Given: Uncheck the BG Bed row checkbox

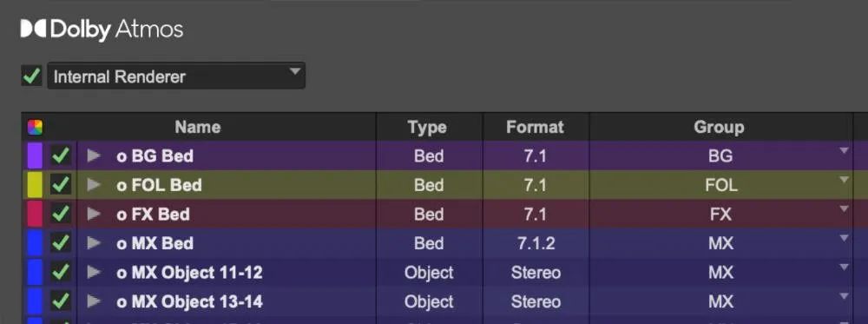Looking at the screenshot, I should (61, 155).
